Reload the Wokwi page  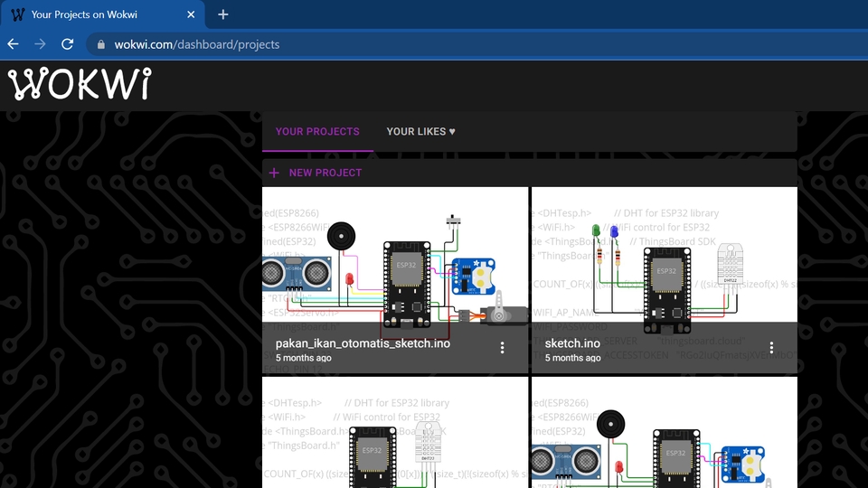coord(68,44)
